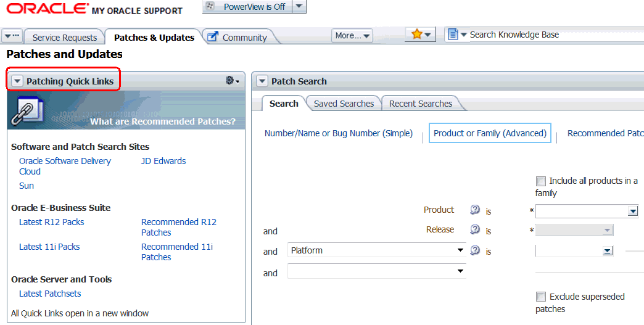The image size is (644, 325).
Task: Toggle the PowerView is Off button
Action: point(247,7)
